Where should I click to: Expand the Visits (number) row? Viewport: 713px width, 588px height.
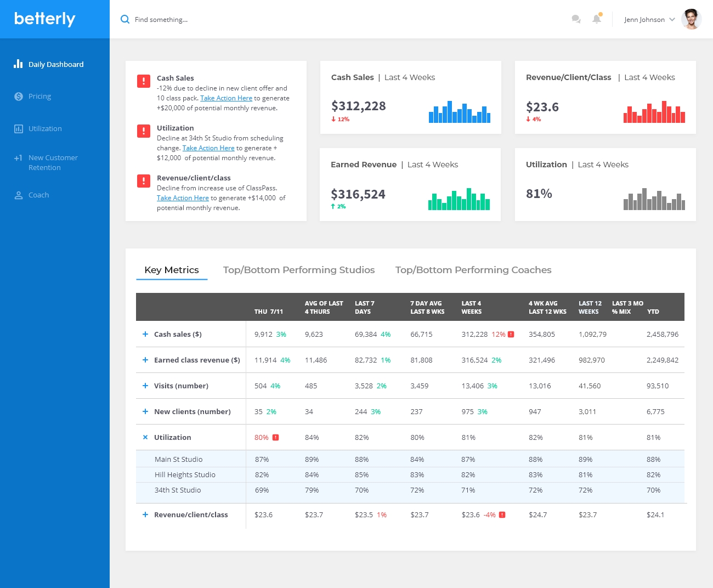145,386
